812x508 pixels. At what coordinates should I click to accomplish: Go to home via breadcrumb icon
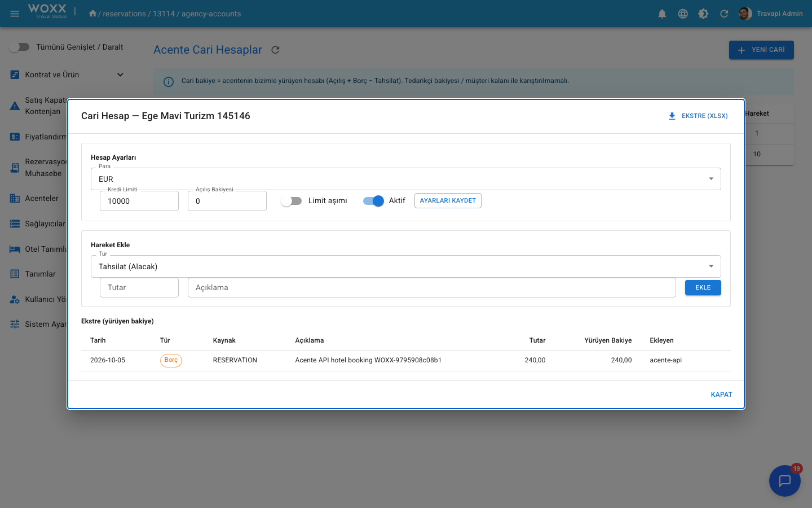[x=92, y=14]
